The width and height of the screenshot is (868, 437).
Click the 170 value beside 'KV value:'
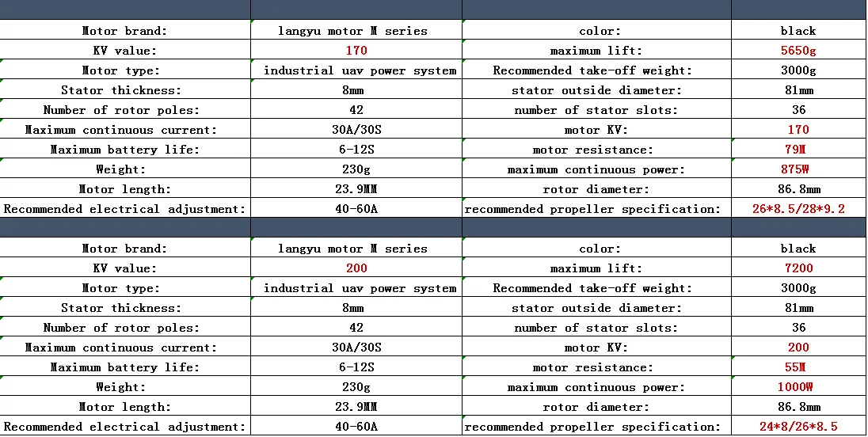(x=356, y=51)
